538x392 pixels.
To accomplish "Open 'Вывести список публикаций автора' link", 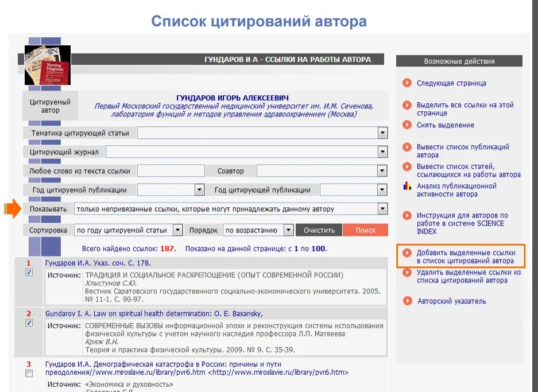I will tap(463, 150).
